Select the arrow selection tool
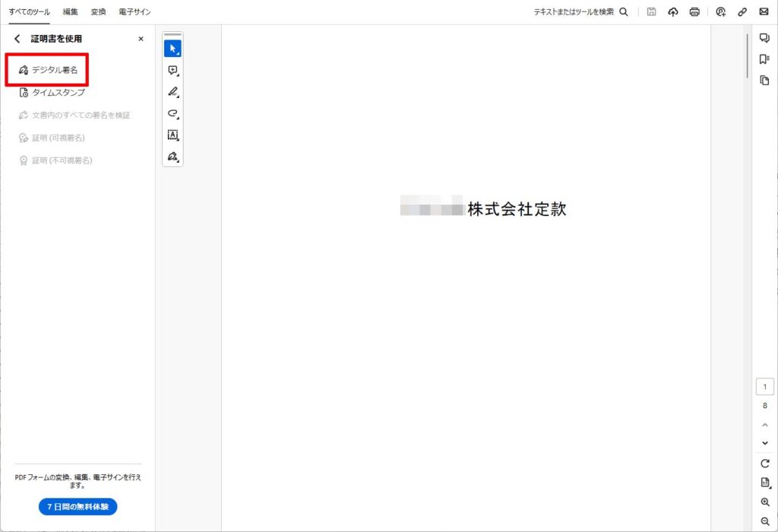The image size is (778, 532). coord(172,49)
